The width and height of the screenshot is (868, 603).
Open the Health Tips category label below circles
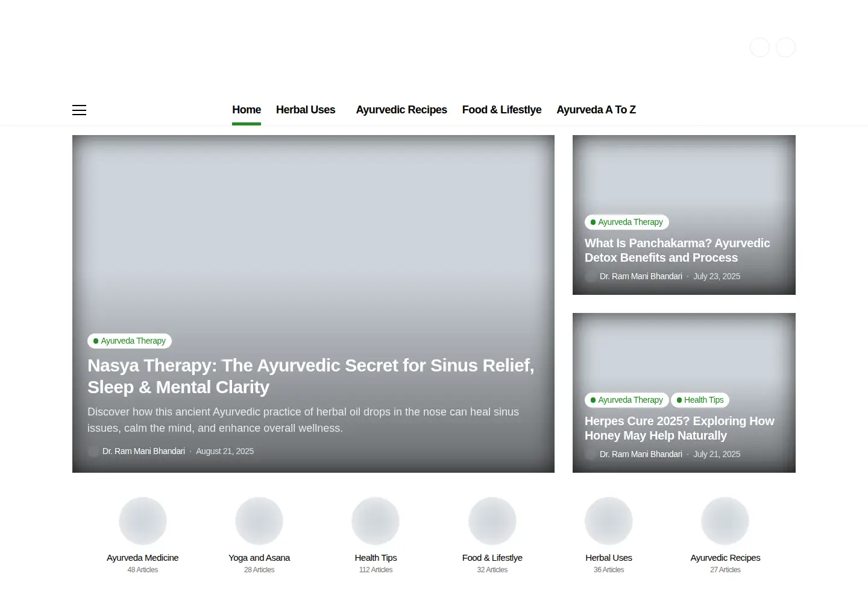(376, 558)
